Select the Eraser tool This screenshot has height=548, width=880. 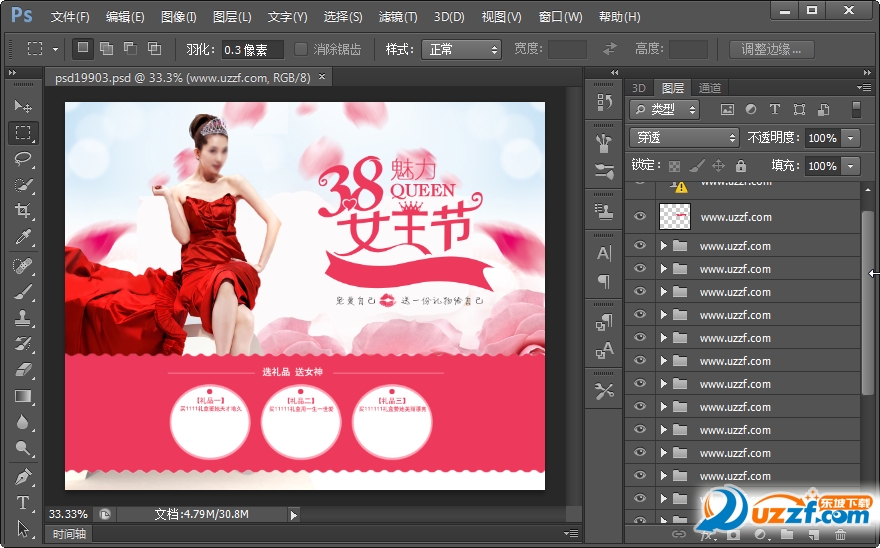(23, 369)
